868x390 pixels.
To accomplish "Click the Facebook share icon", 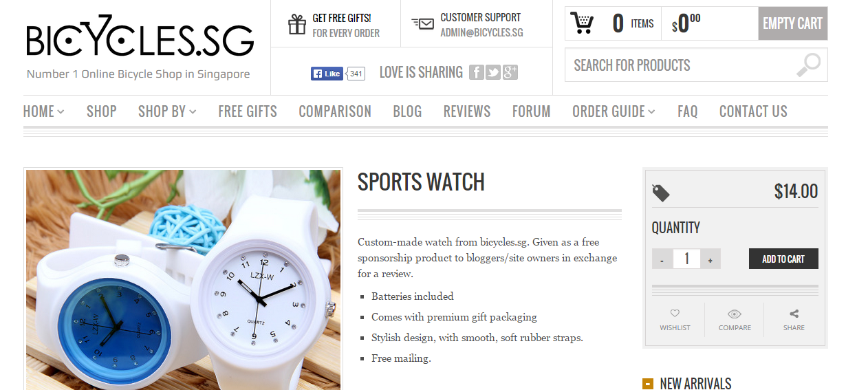I will (x=476, y=72).
